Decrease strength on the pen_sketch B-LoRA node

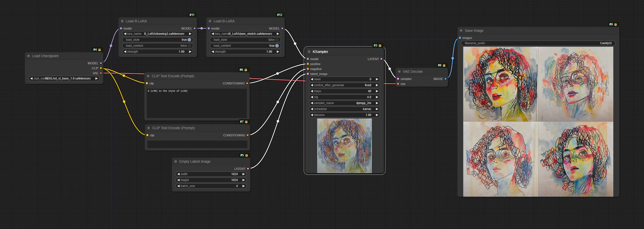(x=212, y=52)
